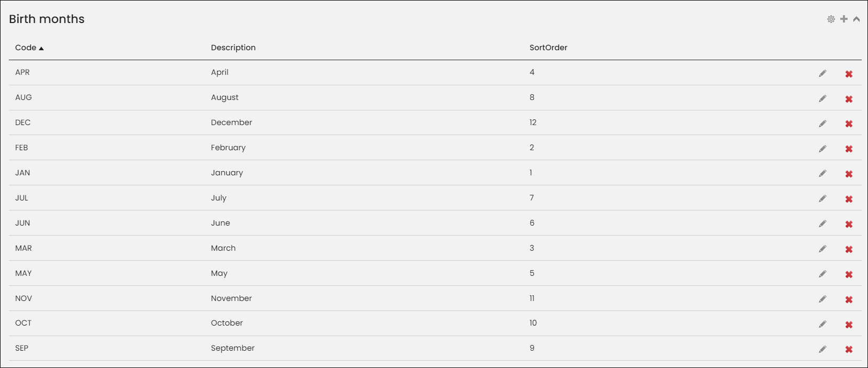
Task: Sort by the SortOrder column header
Action: point(548,48)
